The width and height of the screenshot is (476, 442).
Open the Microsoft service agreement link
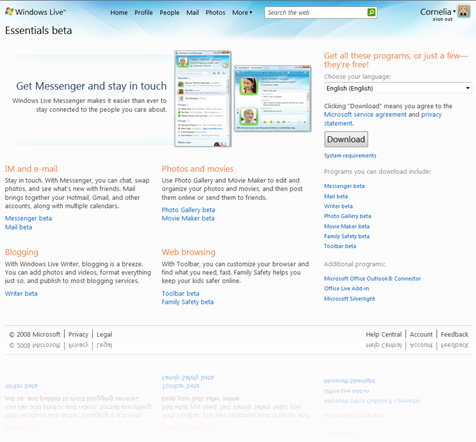coord(365,115)
